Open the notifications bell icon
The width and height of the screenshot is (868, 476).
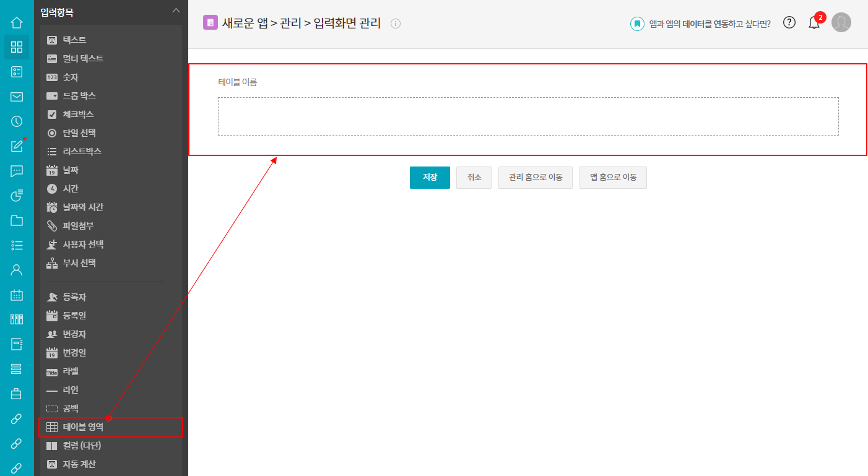[x=814, y=24]
